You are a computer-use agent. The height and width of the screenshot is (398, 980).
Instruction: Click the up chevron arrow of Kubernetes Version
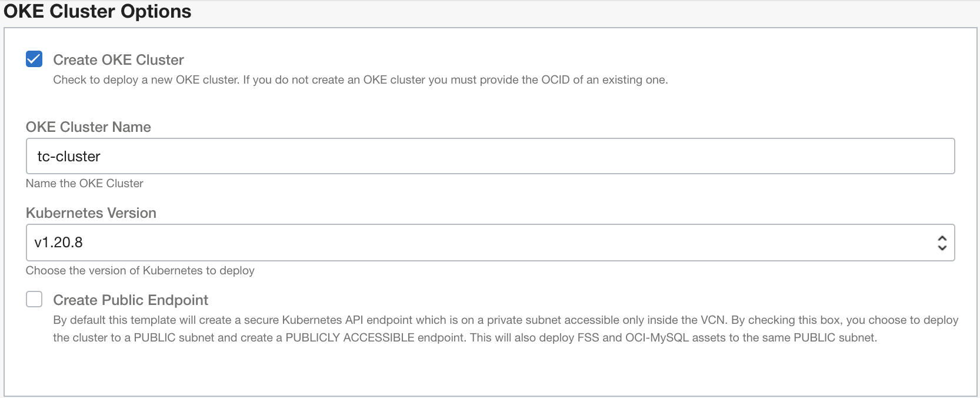pos(942,238)
